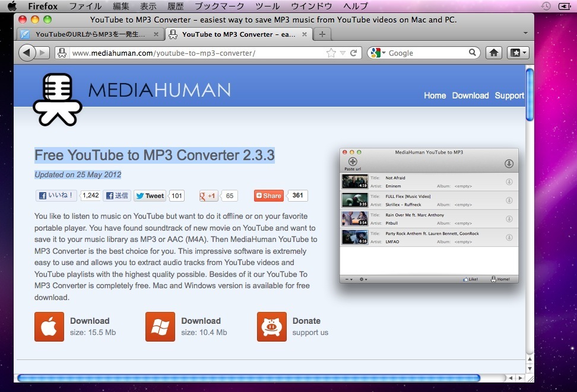Open the Support page link
577x392 pixels.
(509, 95)
